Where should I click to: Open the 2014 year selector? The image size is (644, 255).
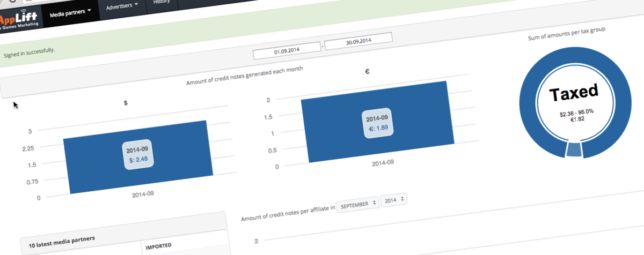pos(393,200)
